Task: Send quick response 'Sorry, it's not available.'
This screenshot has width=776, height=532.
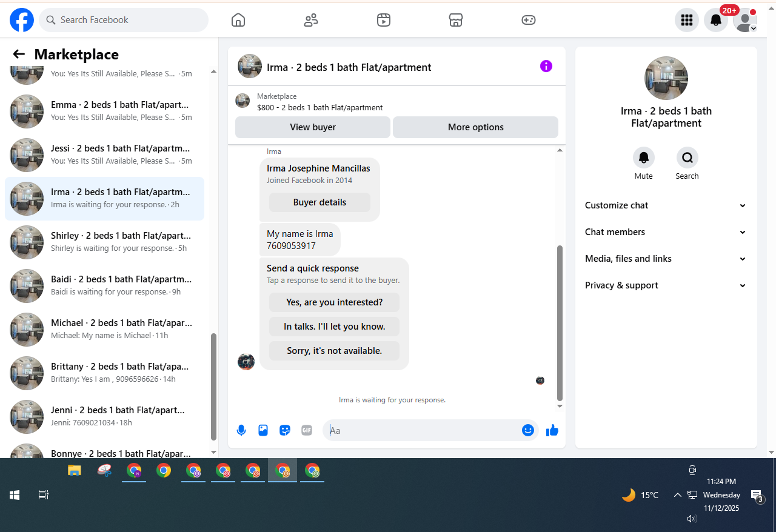Action: (x=334, y=351)
